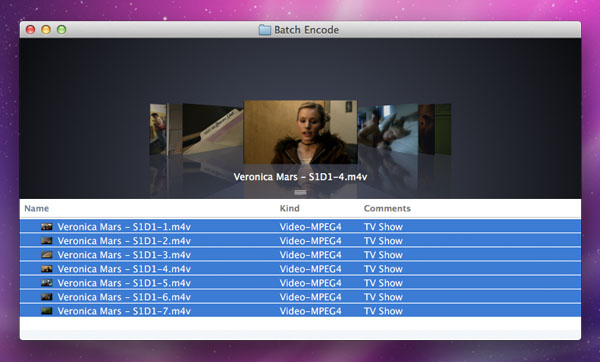Click file icon for Veronica Mars S1D1-5.m4v
The width and height of the screenshot is (600, 362).
[x=47, y=283]
